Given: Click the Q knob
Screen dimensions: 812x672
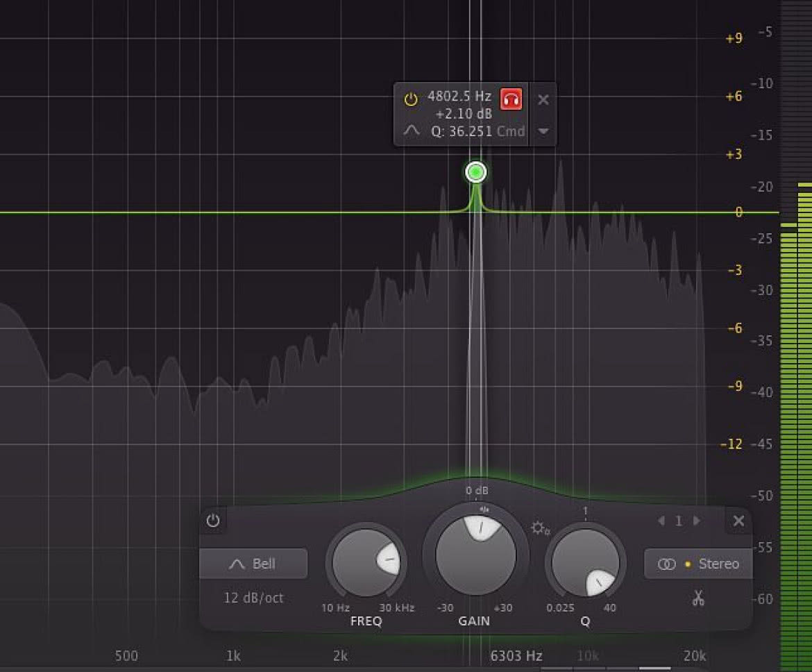Looking at the screenshot, I should [x=586, y=563].
